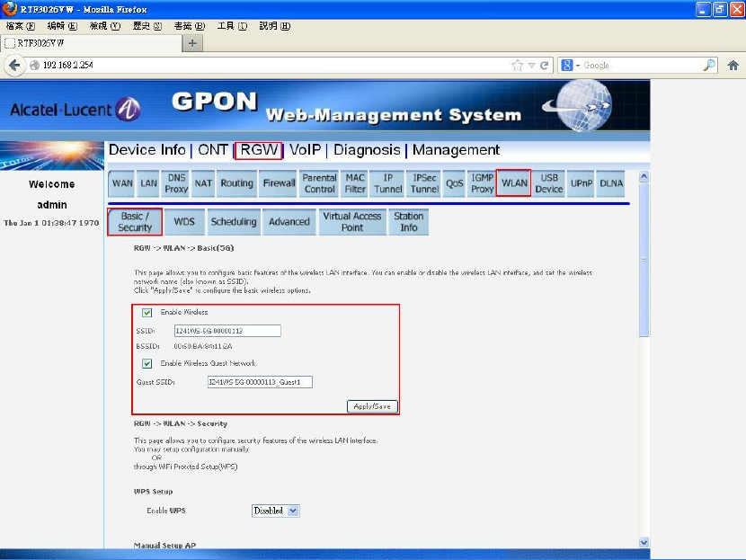
Task: Open the first Firefox menu (File)
Action: (x=21, y=26)
